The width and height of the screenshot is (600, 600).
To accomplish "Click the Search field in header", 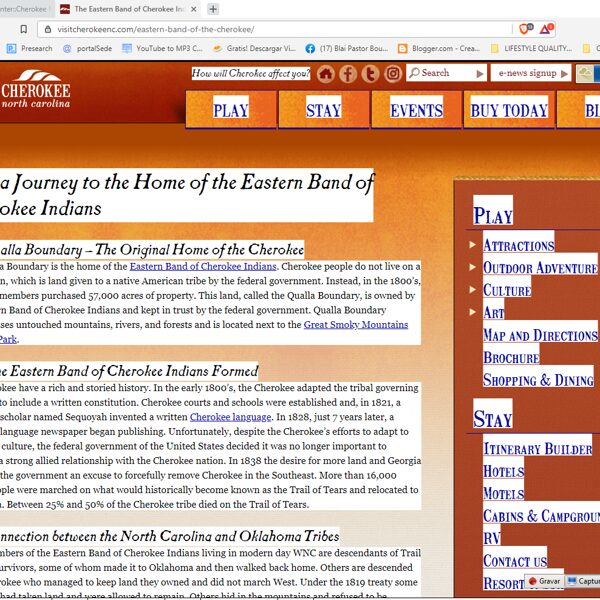I will point(445,73).
